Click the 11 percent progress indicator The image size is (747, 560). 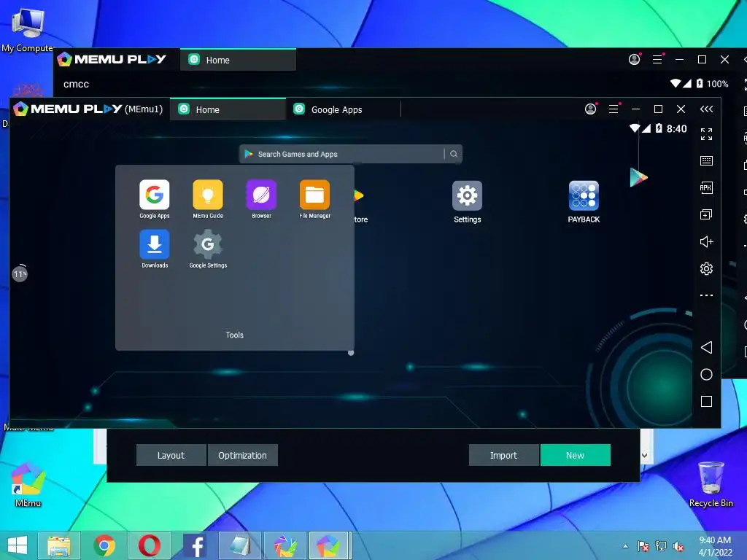tap(20, 274)
